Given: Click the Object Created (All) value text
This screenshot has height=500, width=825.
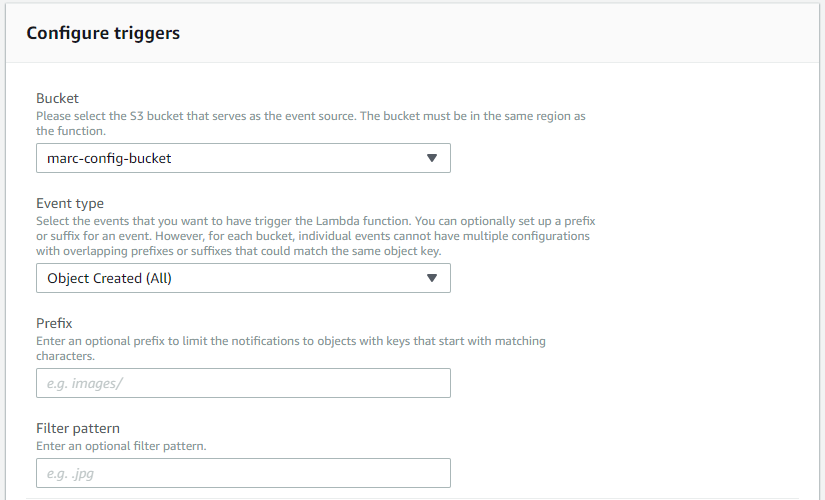Looking at the screenshot, I should pyautogui.click(x=109, y=278).
